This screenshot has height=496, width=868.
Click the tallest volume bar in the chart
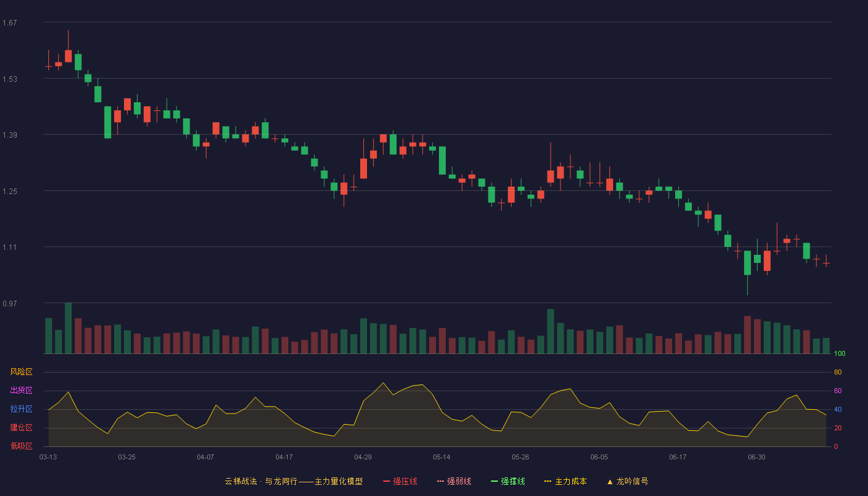68,328
